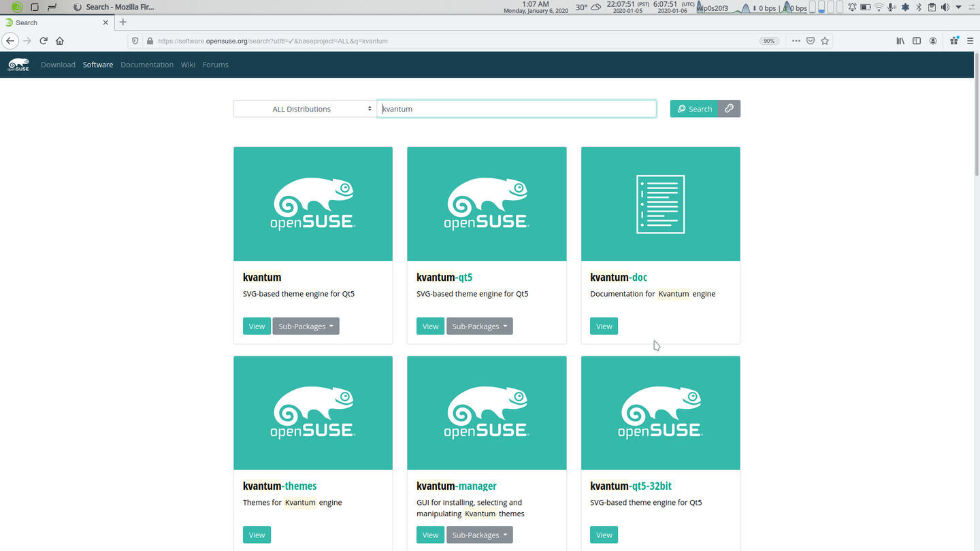Open the What's New gift icon
Image resolution: width=980 pixels, height=551 pixels.
(x=954, y=41)
